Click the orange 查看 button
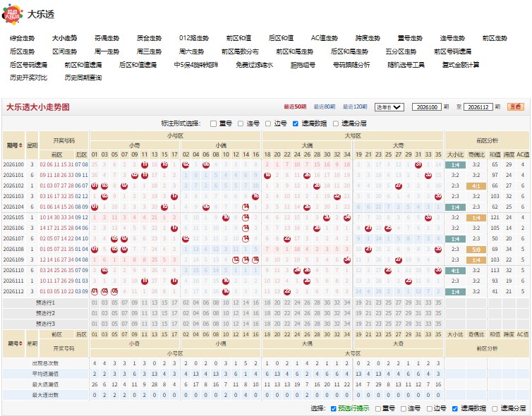Viewport: 532px width, 416px height. coord(516,106)
